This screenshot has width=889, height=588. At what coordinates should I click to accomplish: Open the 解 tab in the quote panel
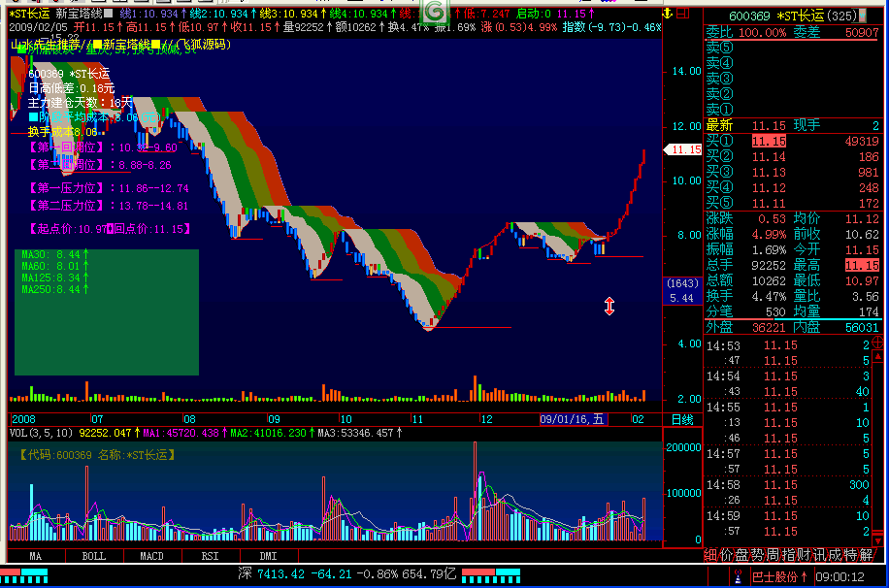click(x=865, y=555)
